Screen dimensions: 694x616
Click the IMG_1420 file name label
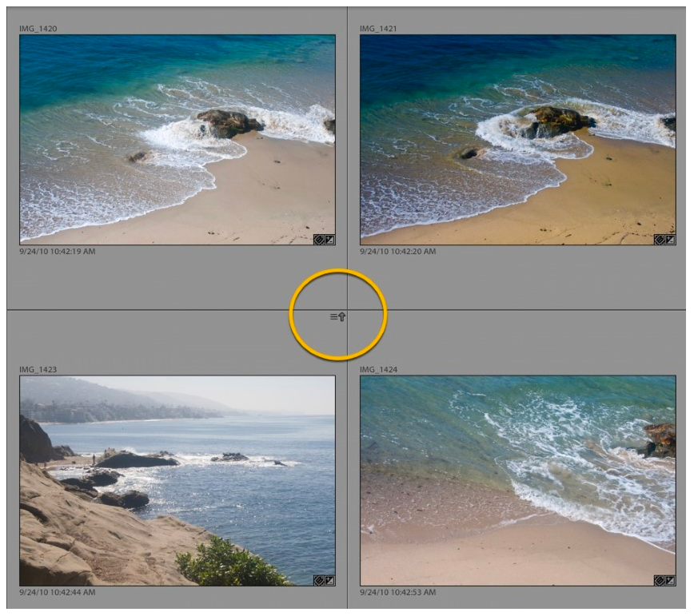click(x=38, y=29)
